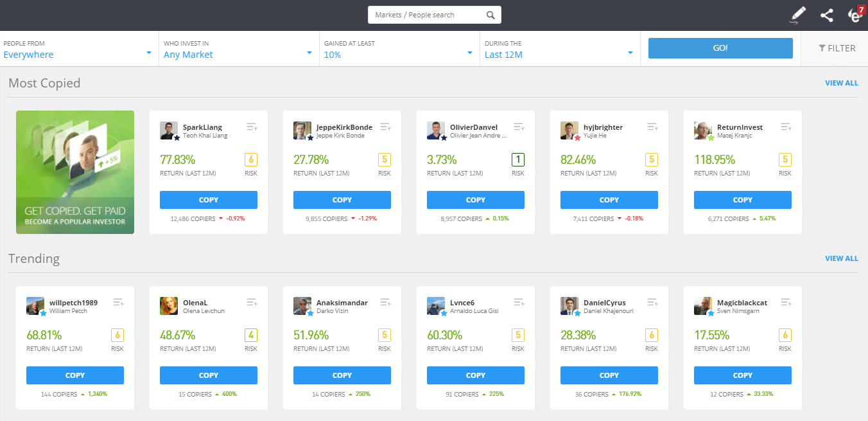Click the magnifier icon in search box
The width and height of the screenshot is (868, 421).
point(490,15)
